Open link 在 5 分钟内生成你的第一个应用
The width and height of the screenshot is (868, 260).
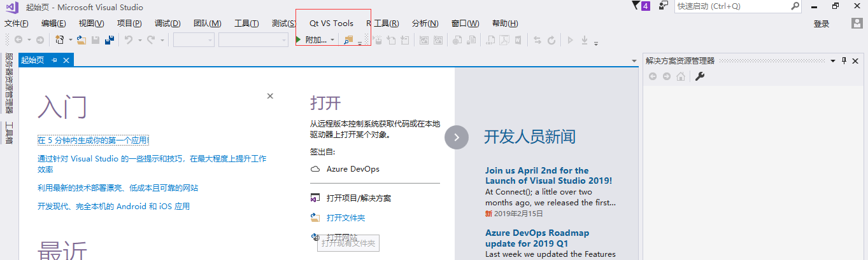coord(93,140)
